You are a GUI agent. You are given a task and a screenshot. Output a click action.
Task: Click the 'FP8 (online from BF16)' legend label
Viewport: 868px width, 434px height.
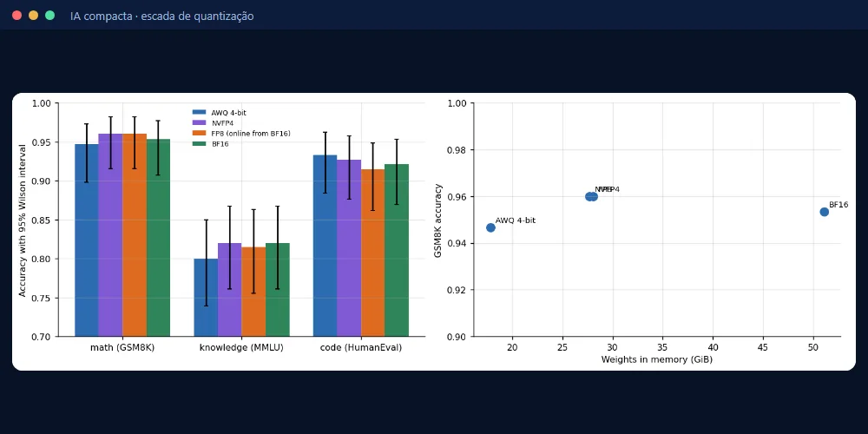(251, 134)
